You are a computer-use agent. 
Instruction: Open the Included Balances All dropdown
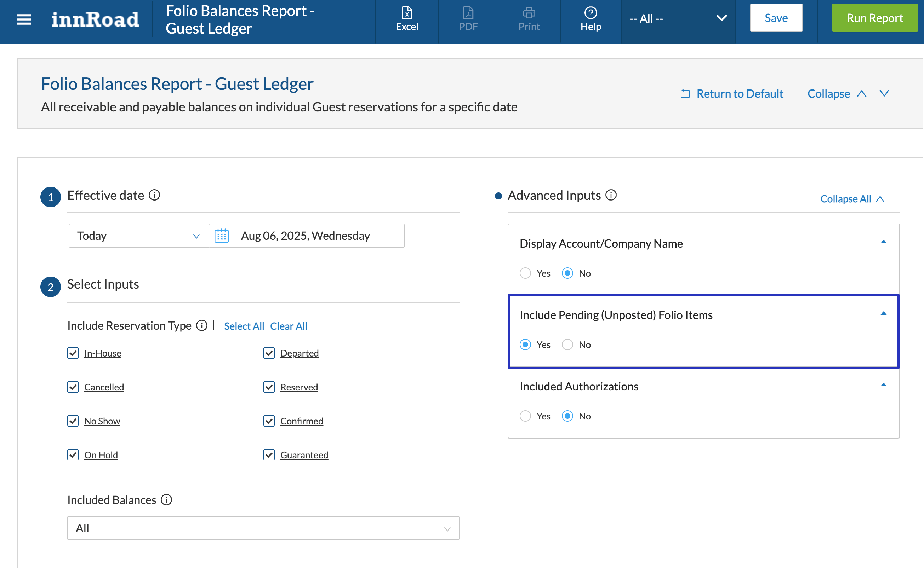[263, 528]
